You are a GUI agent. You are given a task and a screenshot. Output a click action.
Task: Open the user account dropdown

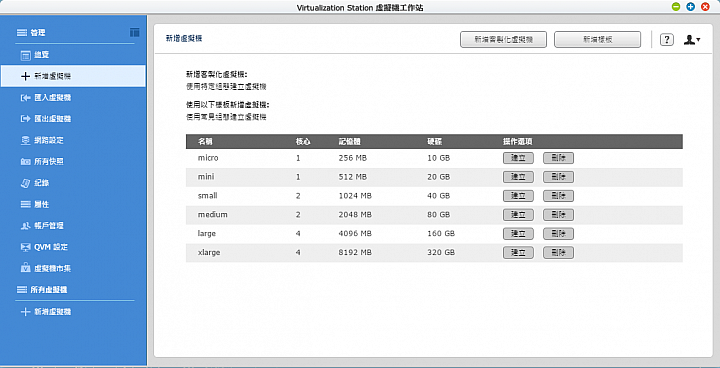click(x=692, y=40)
